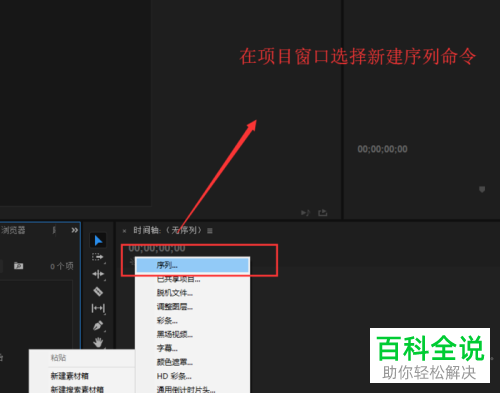Select the Selection arrow tool
The width and height of the screenshot is (500, 393).
pos(98,240)
